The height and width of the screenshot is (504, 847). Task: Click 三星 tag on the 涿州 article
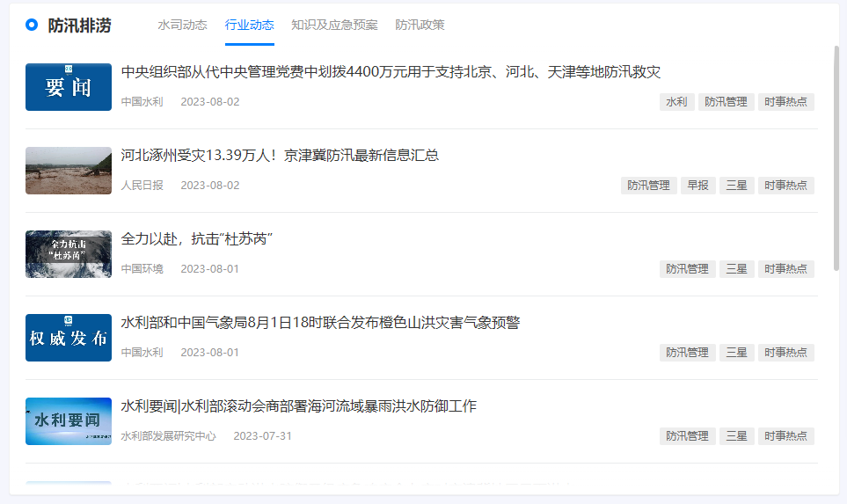point(737,186)
